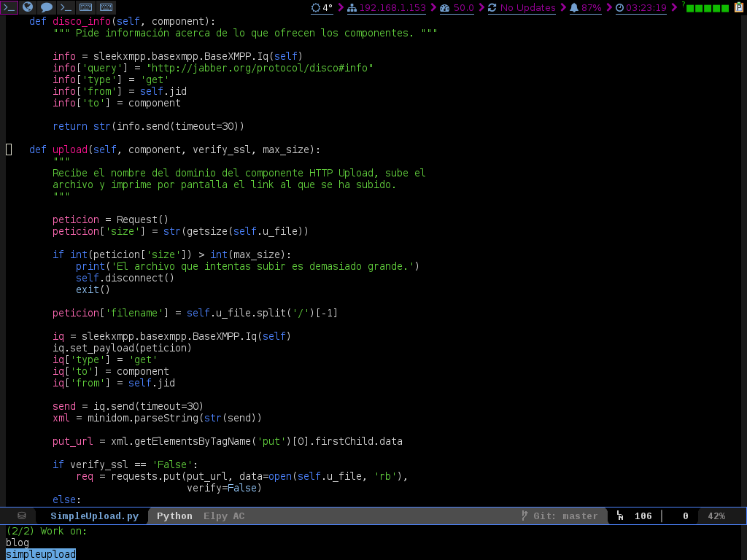
Task: Click the line number 106 in modeline
Action: (643, 516)
